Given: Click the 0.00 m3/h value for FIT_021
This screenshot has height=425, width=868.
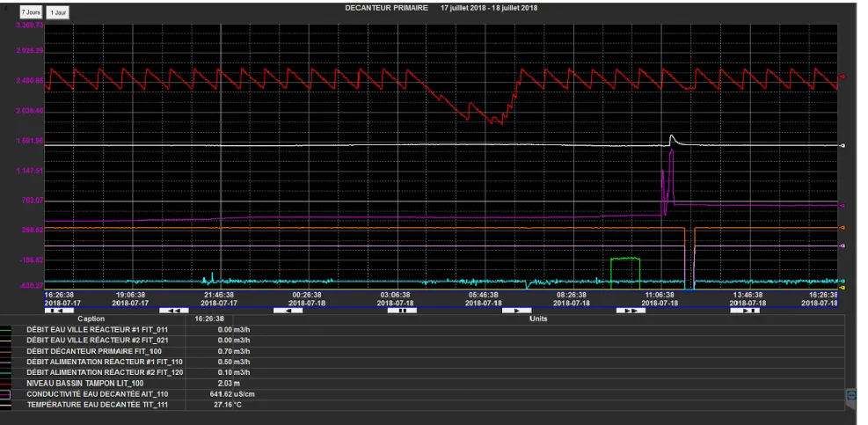Looking at the screenshot, I should click(x=234, y=340).
